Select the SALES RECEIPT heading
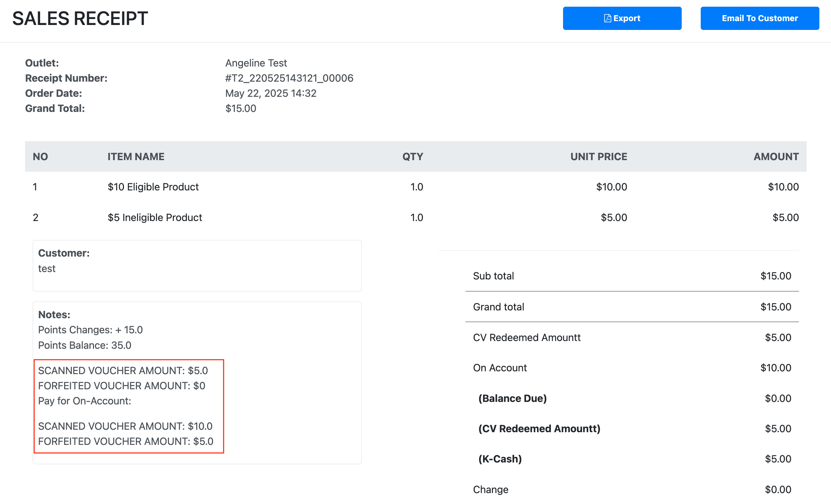Image resolution: width=831 pixels, height=504 pixels. pos(80,19)
